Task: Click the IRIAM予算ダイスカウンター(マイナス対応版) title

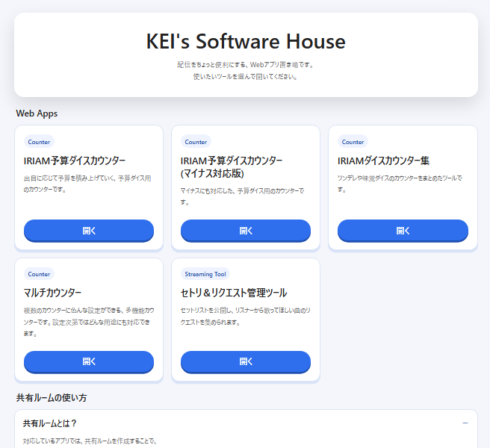Action: coord(232,167)
